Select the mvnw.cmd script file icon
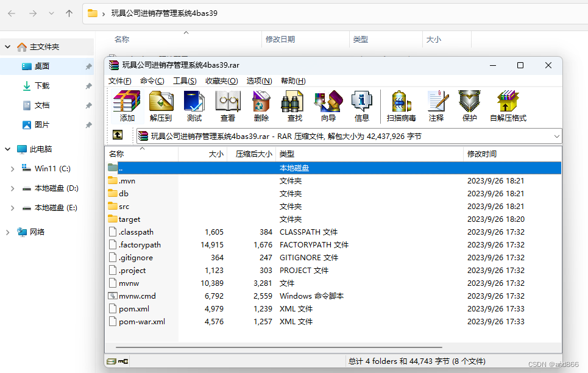The height and width of the screenshot is (373, 588). point(113,296)
